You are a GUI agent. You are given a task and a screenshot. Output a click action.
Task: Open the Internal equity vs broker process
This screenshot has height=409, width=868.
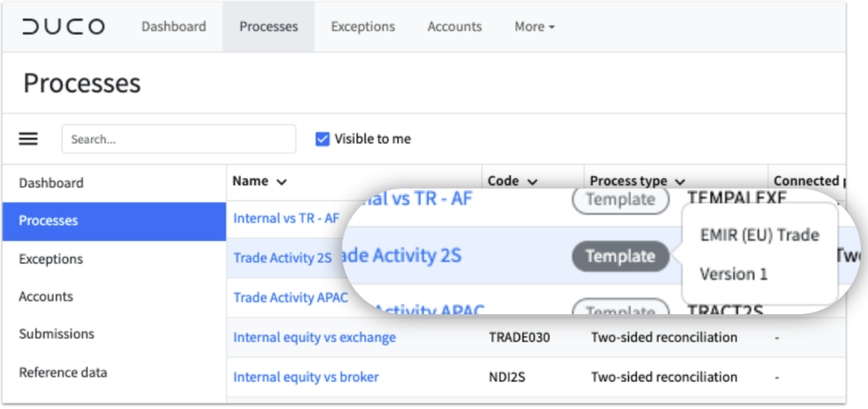306,377
